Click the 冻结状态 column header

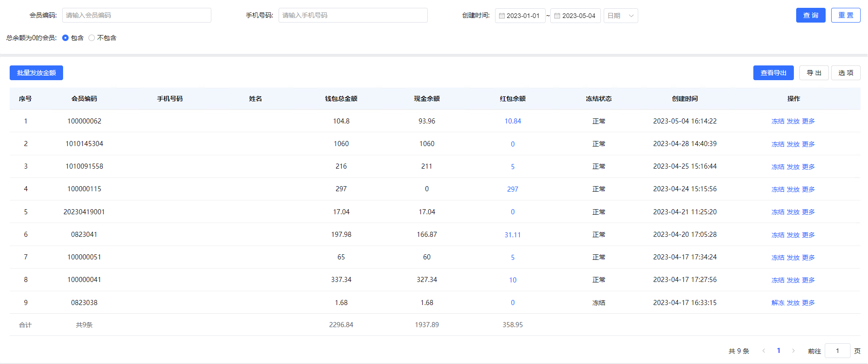click(599, 99)
